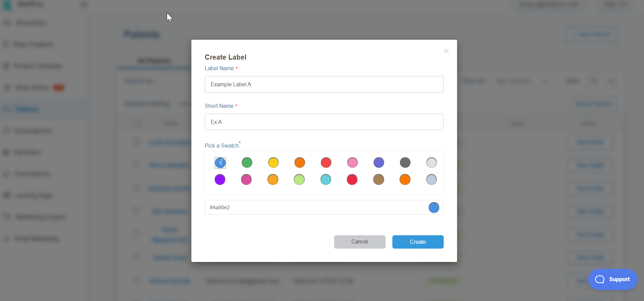Choose the light gray swatch in first row
The image size is (644, 301).
click(431, 163)
